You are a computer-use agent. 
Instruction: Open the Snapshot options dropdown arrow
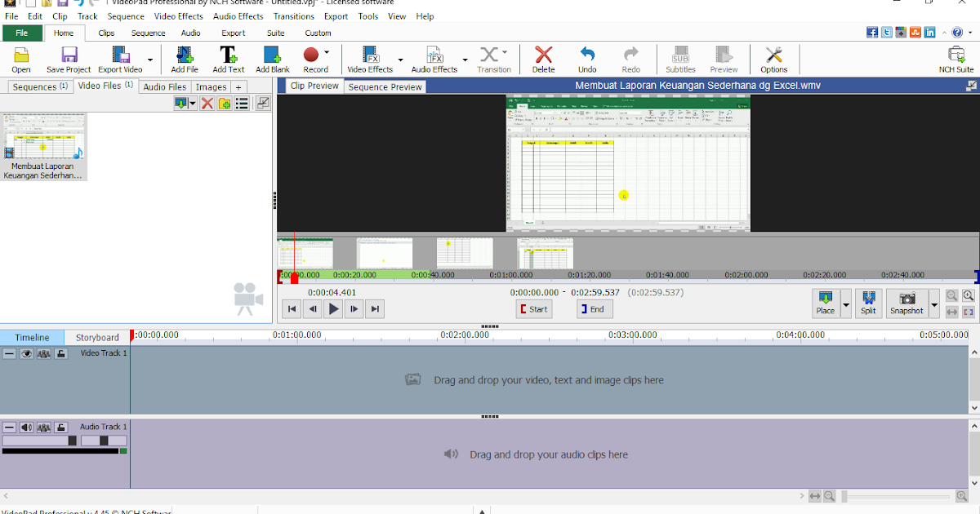pyautogui.click(x=934, y=306)
